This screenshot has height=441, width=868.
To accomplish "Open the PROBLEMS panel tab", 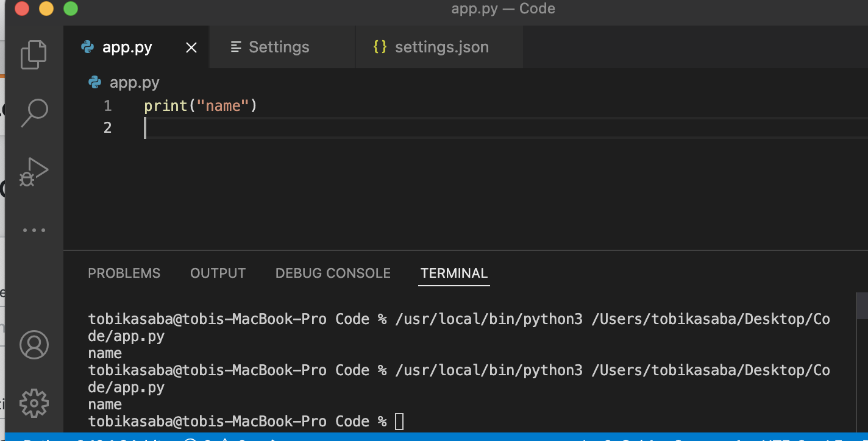I will pos(124,273).
